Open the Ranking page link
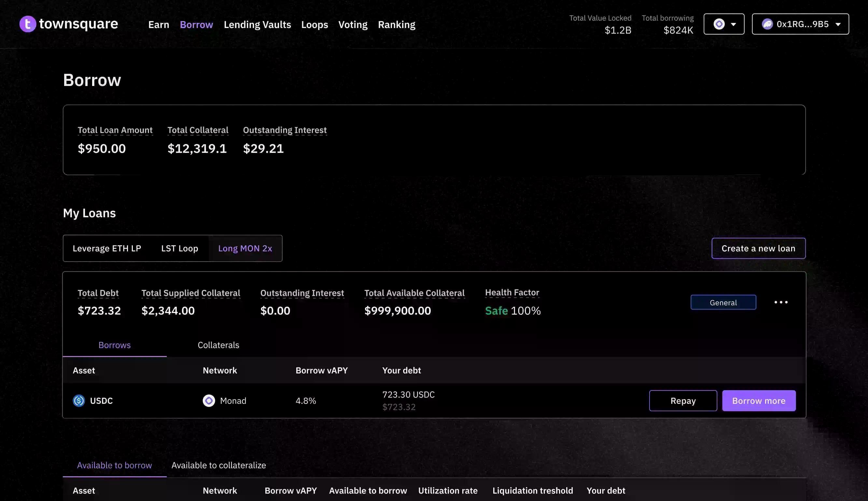Screen dimensions: 868x501 [x=397, y=25]
